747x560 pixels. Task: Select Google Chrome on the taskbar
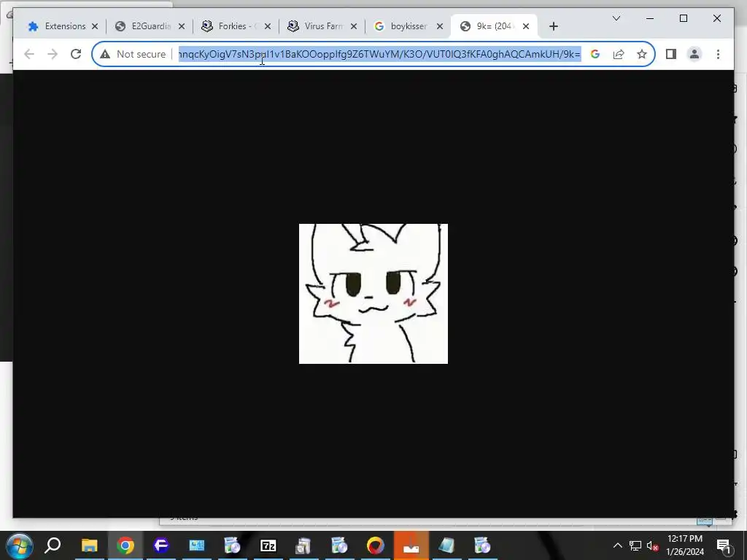pos(125,545)
